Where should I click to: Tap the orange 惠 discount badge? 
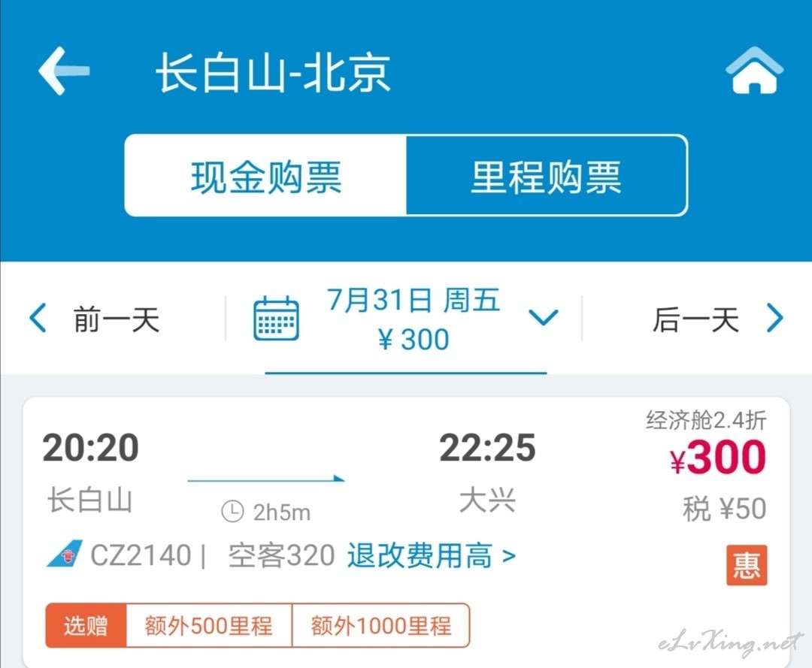click(x=747, y=565)
